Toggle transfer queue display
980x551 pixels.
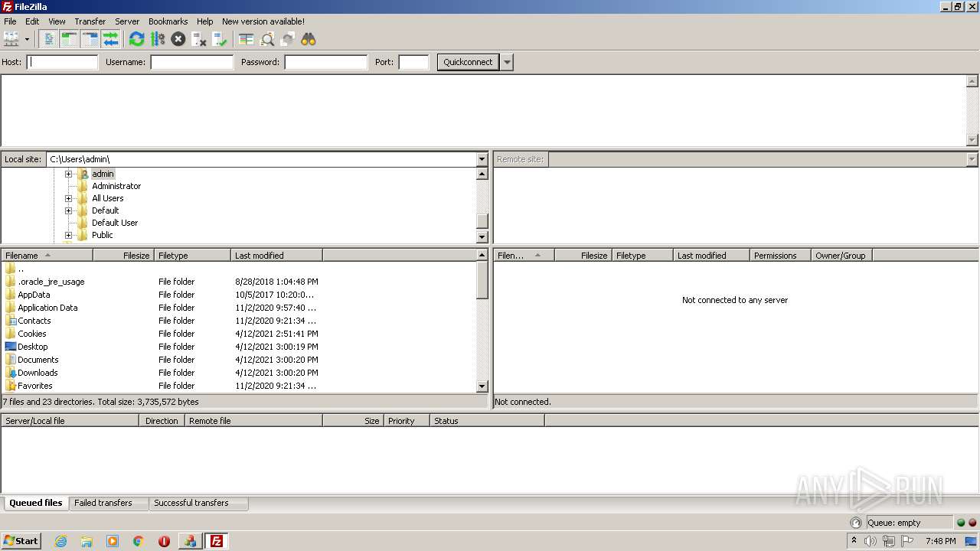coord(110,39)
